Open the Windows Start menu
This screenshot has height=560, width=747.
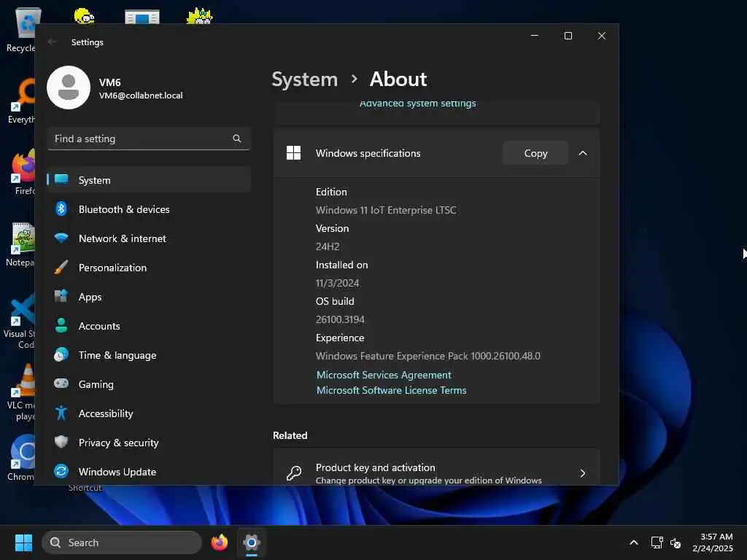[23, 542]
